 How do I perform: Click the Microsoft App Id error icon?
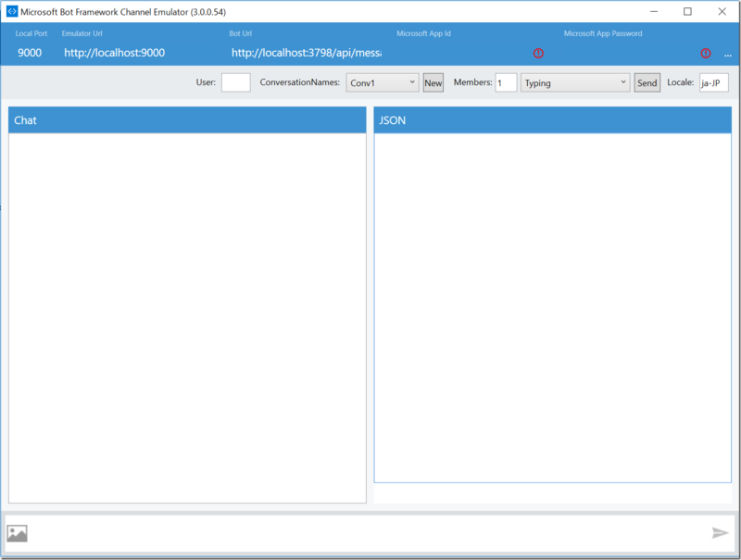point(538,54)
